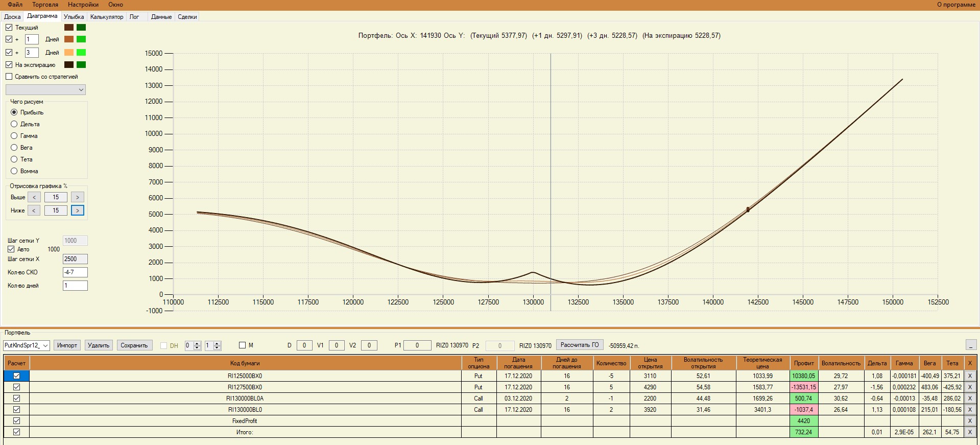Toggle the +3 Дней curve checkbox

9,53
